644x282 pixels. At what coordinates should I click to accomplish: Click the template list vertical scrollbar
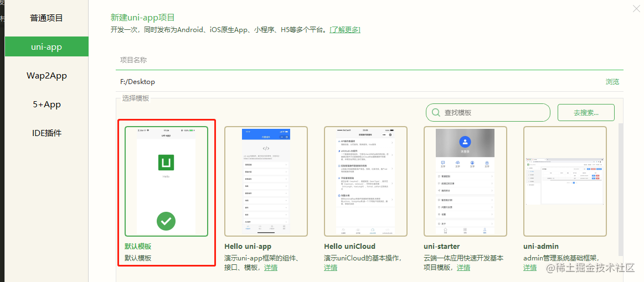click(x=621, y=189)
